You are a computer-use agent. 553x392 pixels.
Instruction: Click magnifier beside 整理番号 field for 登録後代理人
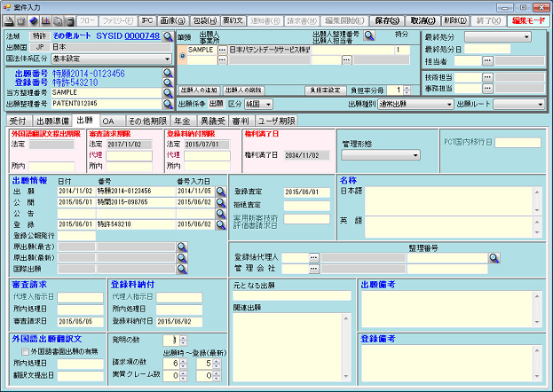(494, 258)
